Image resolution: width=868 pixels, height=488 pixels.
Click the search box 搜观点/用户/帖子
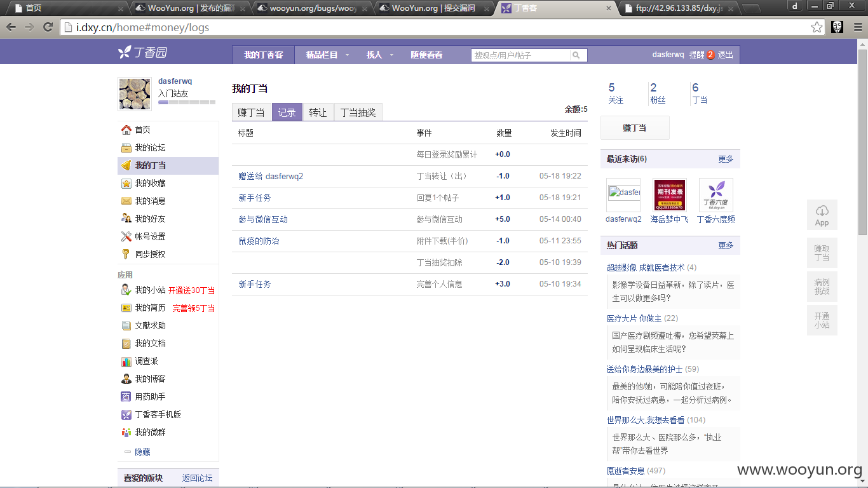click(x=520, y=55)
